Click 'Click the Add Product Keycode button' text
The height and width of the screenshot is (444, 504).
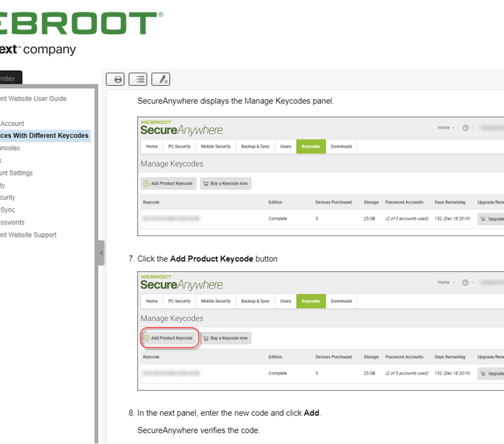point(207,259)
